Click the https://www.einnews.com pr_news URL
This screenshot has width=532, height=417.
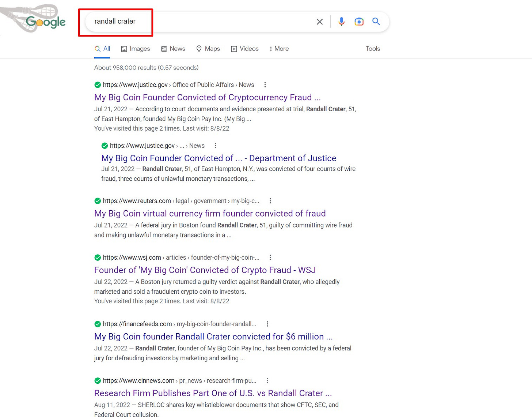click(179, 381)
